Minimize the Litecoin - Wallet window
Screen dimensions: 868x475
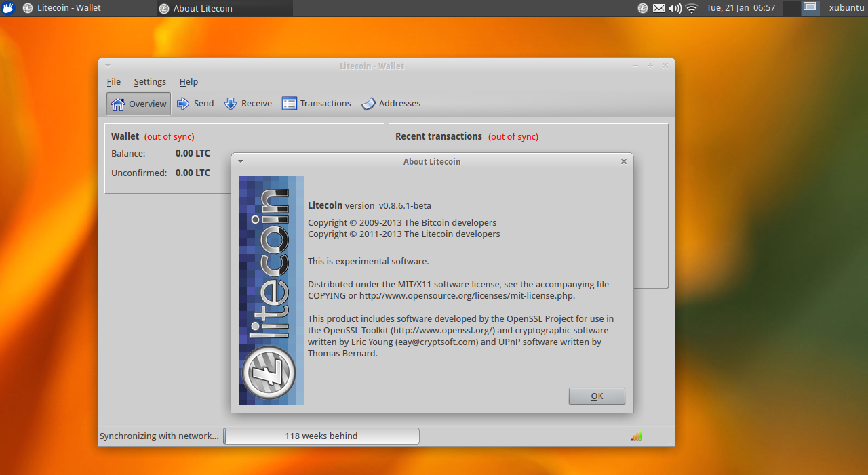635,66
